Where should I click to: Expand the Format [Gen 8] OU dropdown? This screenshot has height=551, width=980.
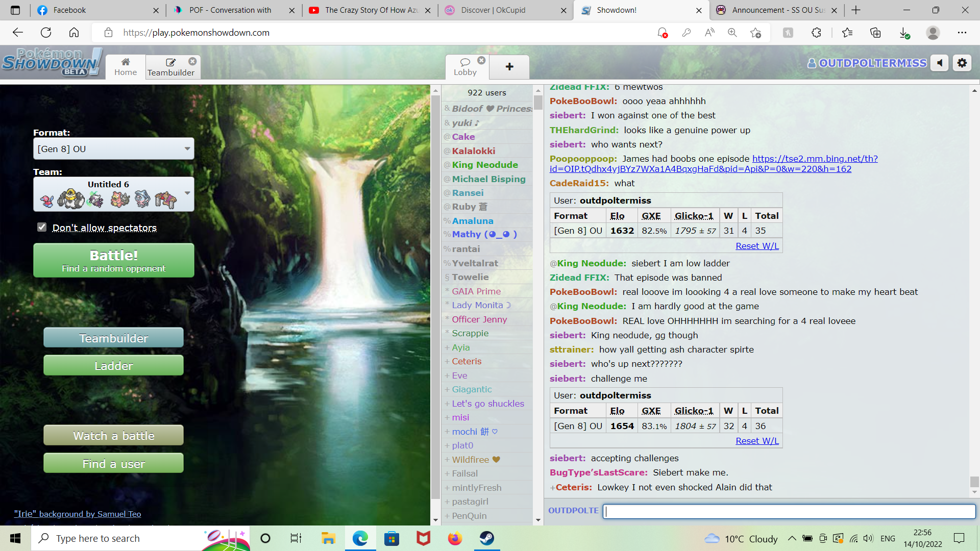pyautogui.click(x=113, y=149)
